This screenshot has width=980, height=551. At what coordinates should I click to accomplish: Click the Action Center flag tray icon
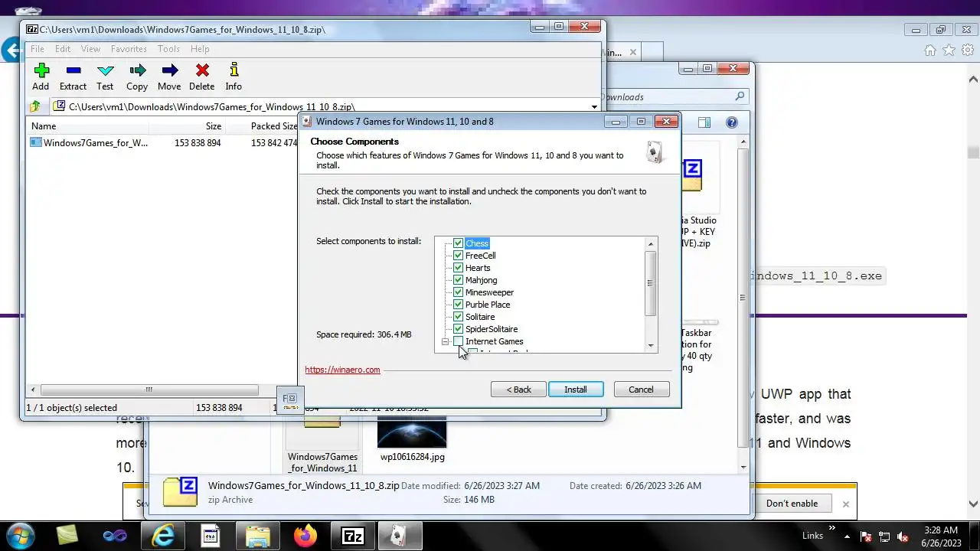867,536
